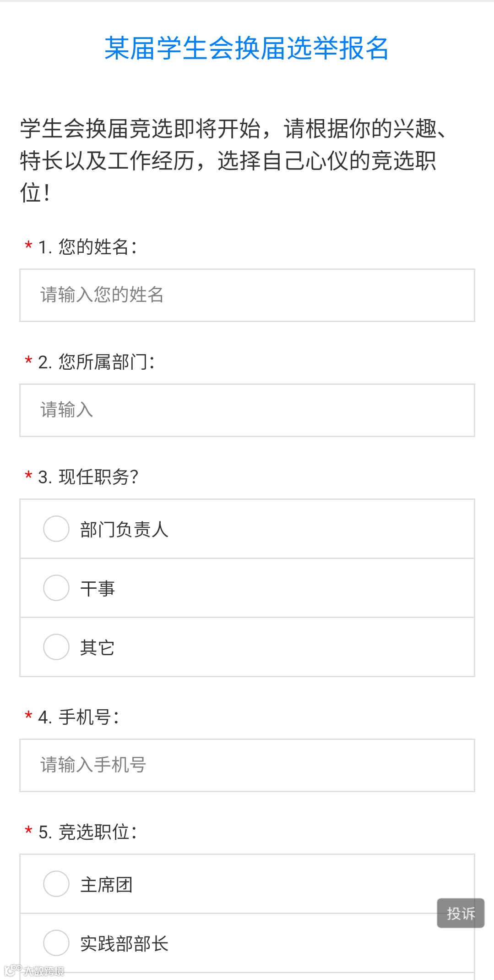494x980 pixels.
Task: Tap the 实践部部长 option label text
Action: coord(124,944)
